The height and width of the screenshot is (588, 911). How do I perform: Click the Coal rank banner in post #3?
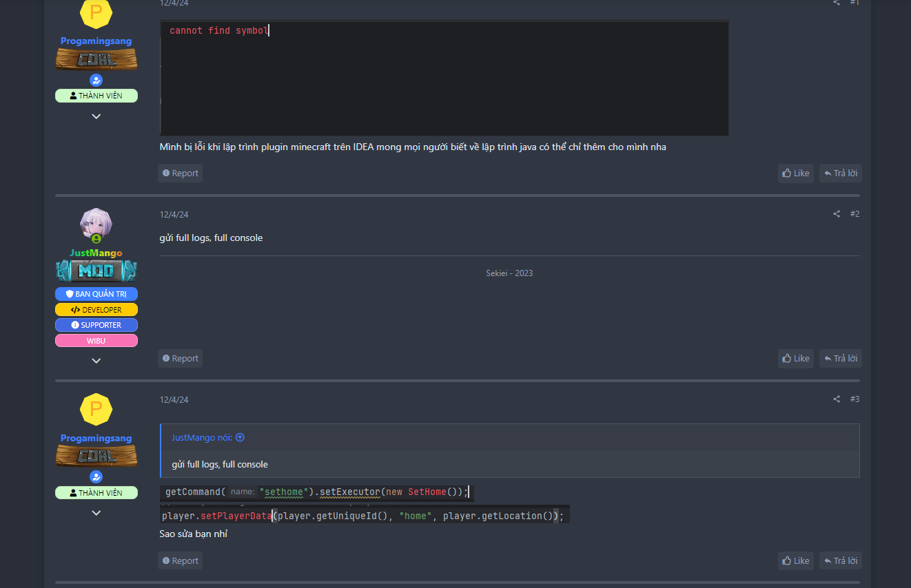point(96,456)
